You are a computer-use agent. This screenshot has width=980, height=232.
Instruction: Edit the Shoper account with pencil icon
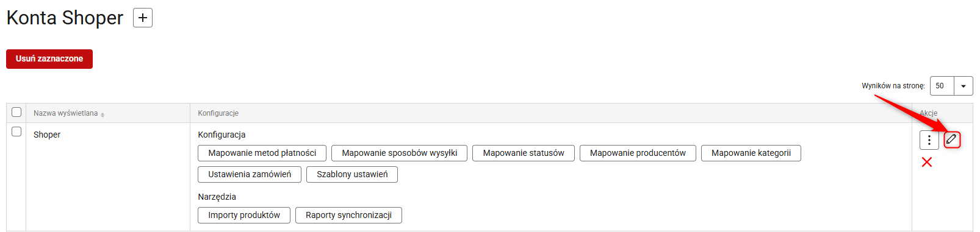tap(951, 139)
